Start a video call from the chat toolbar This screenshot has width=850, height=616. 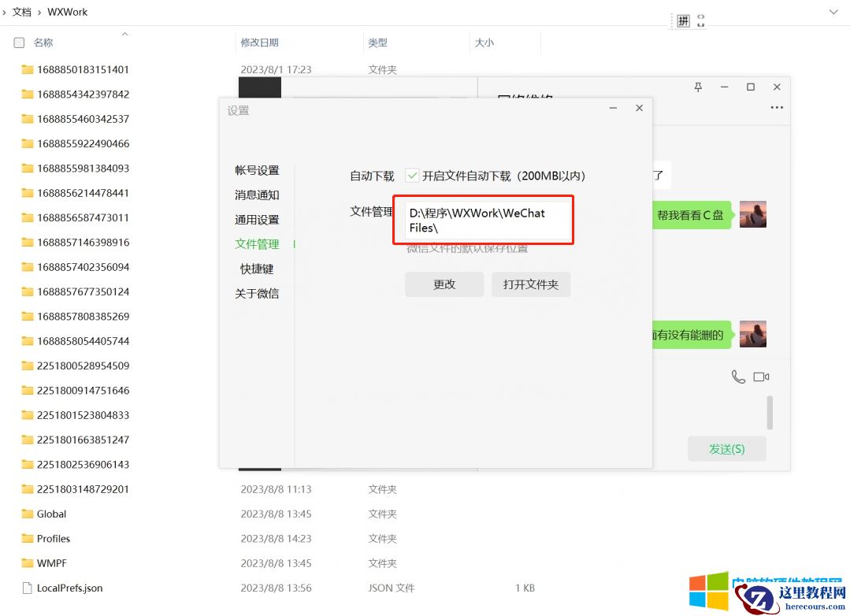click(x=761, y=377)
